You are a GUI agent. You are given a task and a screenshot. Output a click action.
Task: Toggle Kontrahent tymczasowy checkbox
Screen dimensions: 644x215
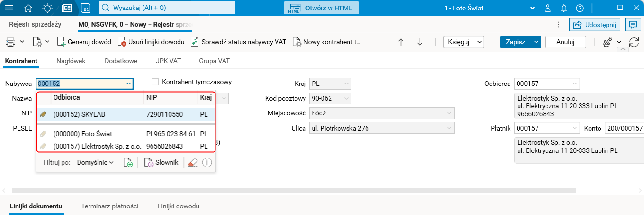pyautogui.click(x=155, y=82)
